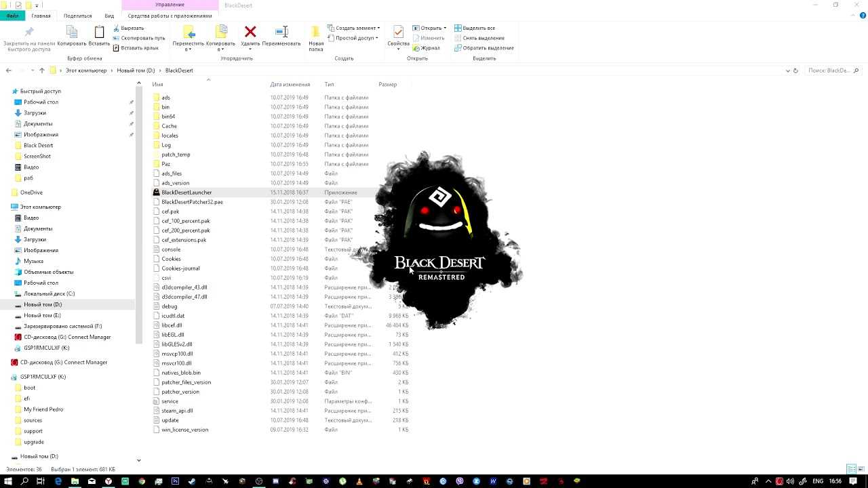Sort by the Тип column header

pos(329,85)
